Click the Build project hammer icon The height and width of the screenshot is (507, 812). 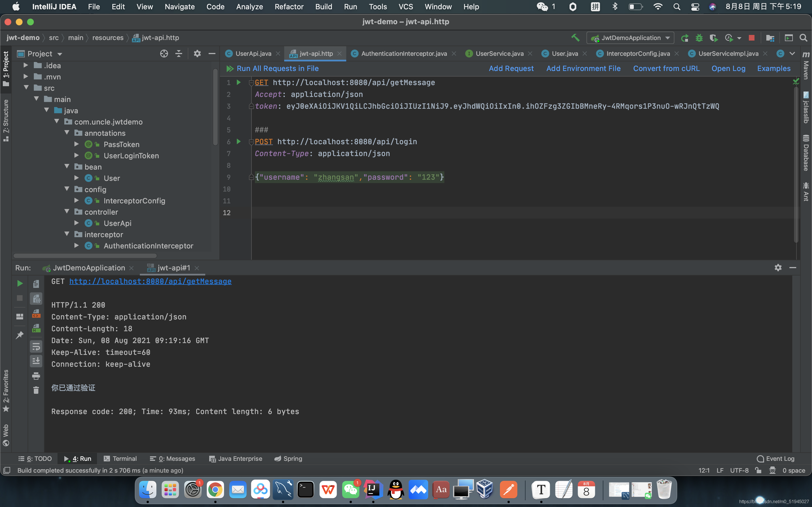575,37
